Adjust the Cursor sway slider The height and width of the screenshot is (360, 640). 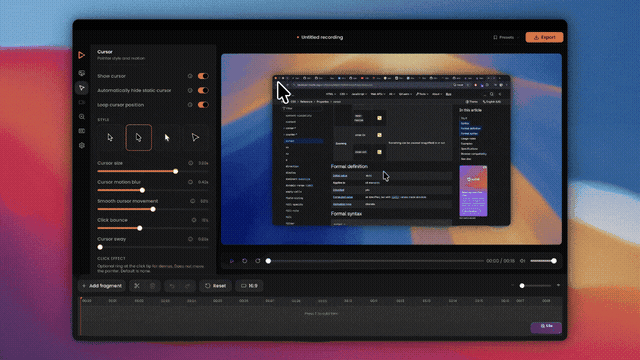pos(153,247)
